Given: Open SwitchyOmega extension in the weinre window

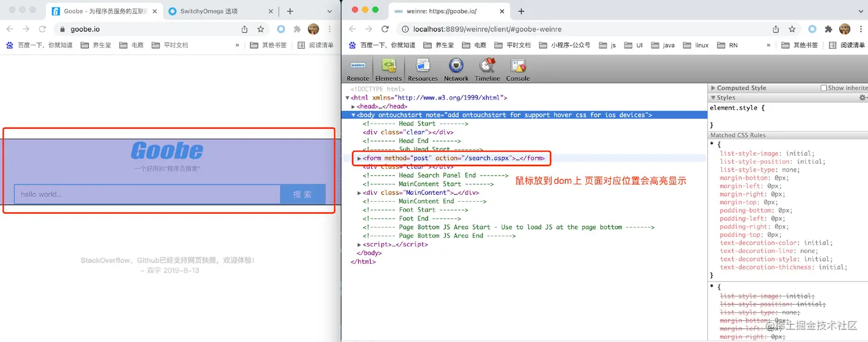Looking at the screenshot, I should [812, 29].
